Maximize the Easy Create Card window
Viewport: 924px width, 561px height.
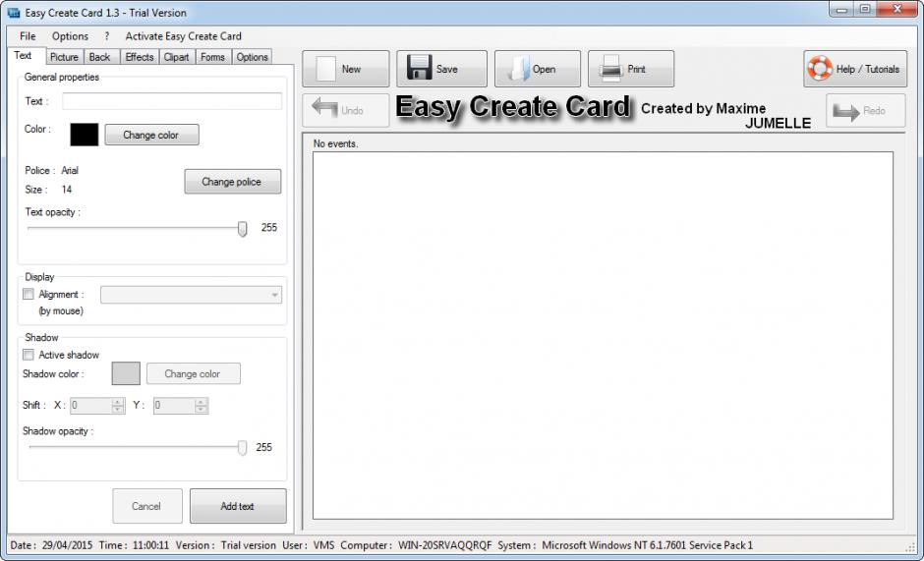[x=865, y=9]
